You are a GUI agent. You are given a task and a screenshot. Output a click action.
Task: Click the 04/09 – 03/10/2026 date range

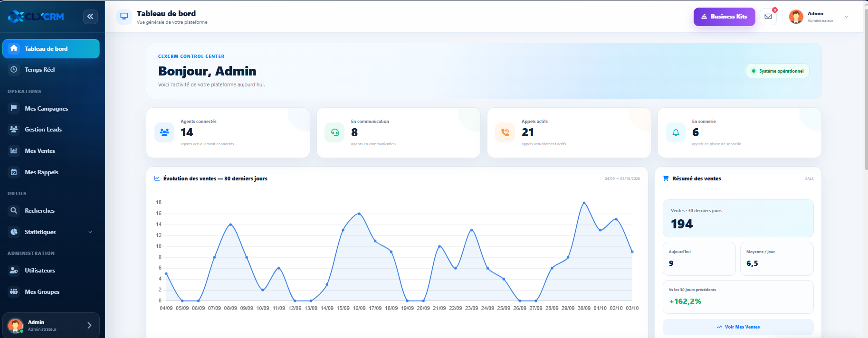tap(622, 179)
